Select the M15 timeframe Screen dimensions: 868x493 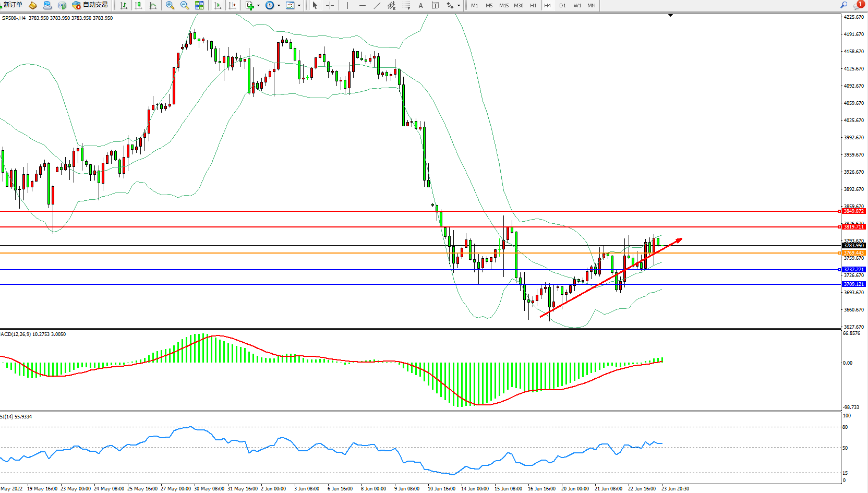point(503,5)
